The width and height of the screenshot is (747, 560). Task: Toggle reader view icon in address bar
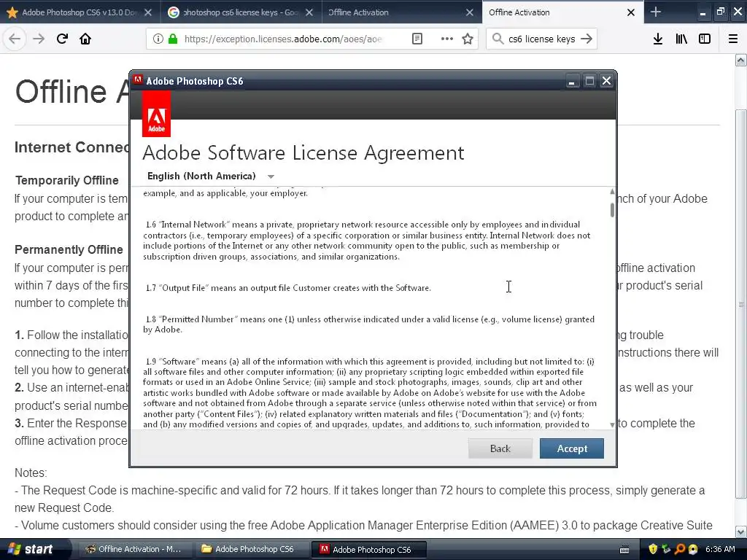pyautogui.click(x=417, y=39)
